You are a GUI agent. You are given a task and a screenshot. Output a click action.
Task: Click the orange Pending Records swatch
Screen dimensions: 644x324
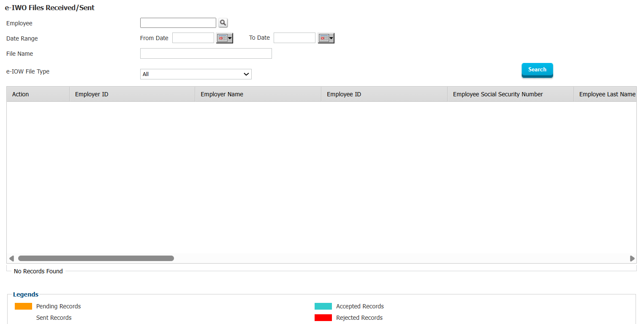(23, 306)
